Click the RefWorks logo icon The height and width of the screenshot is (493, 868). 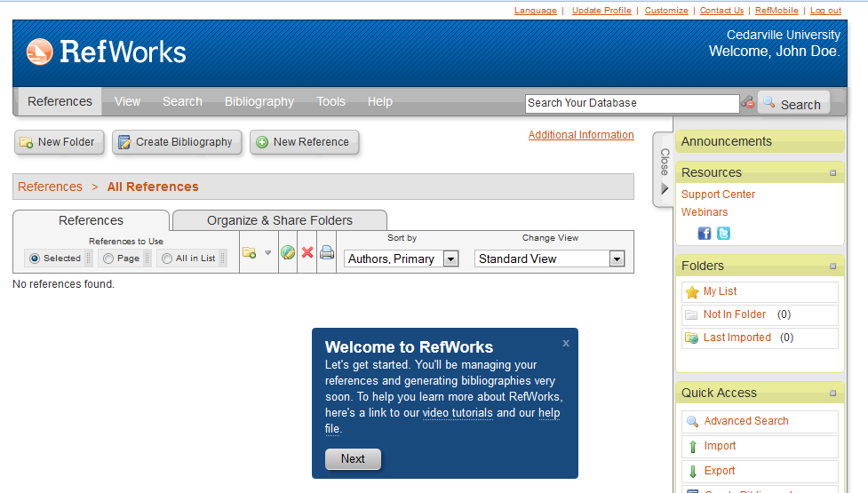(39, 52)
